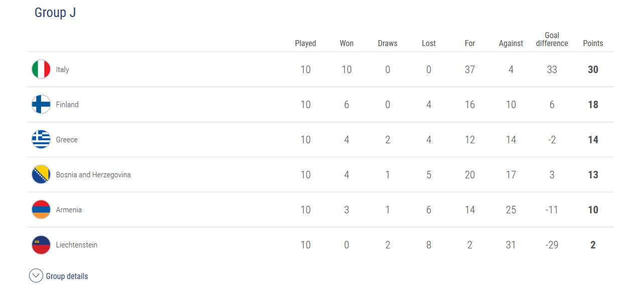The width and height of the screenshot is (644, 285).
Task: Expand Group details chevron circle
Action: 36,276
